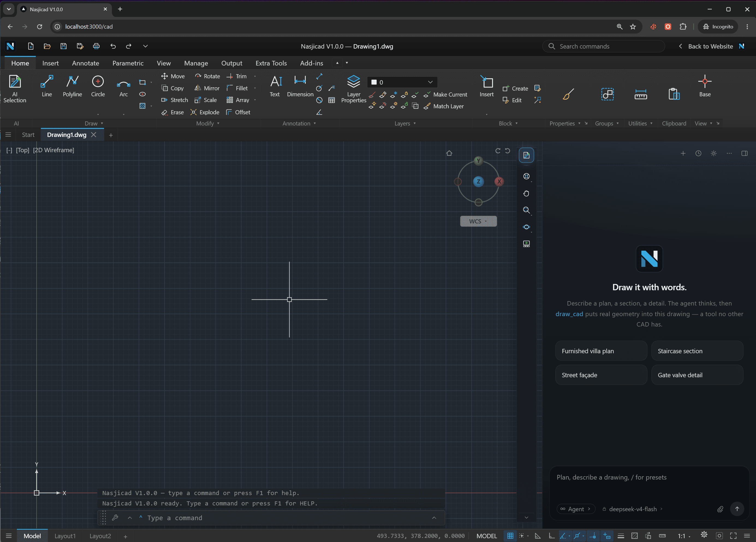This screenshot has height=542, width=756.
Task: Click the Match Properties brush icon
Action: click(x=568, y=94)
